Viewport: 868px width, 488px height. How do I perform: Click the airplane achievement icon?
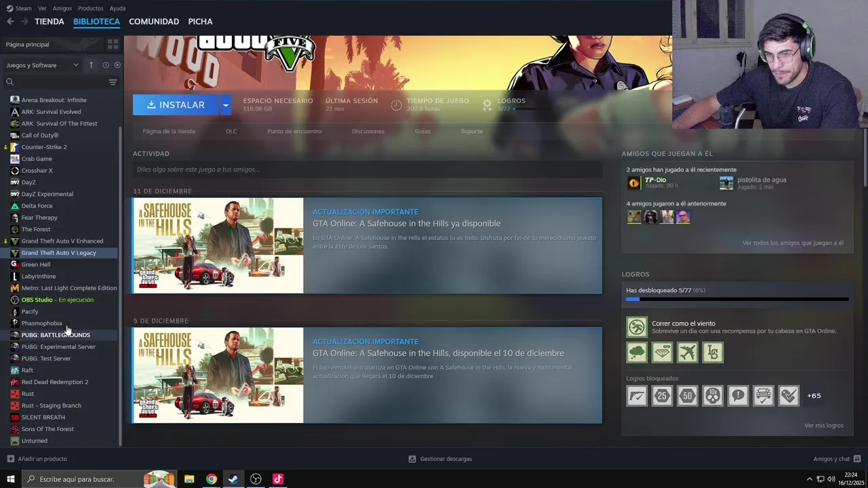click(x=687, y=352)
